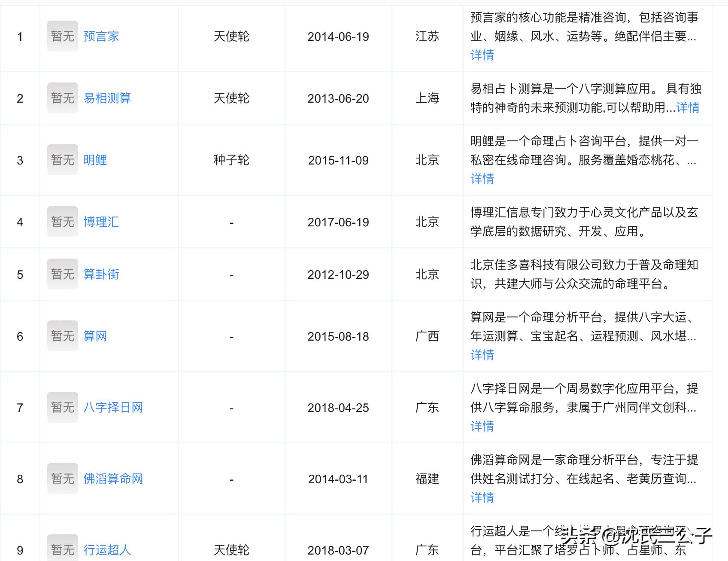This screenshot has height=561, width=728.
Task: Click 天使轮 in the 易相测算 row
Action: (x=231, y=98)
